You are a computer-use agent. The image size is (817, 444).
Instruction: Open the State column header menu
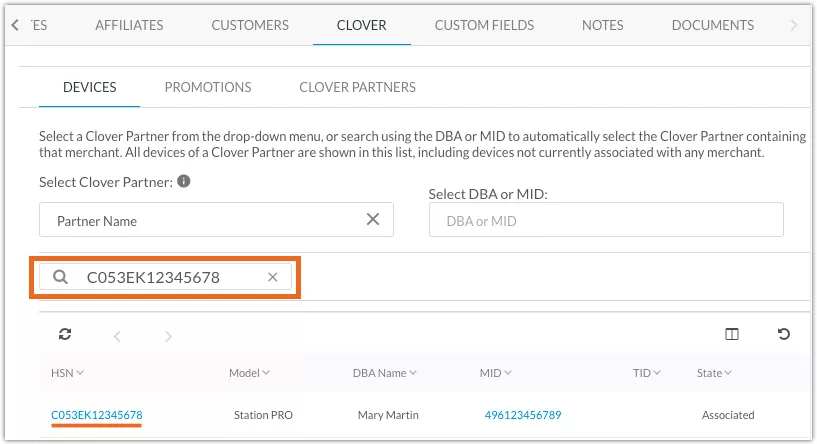click(x=714, y=373)
